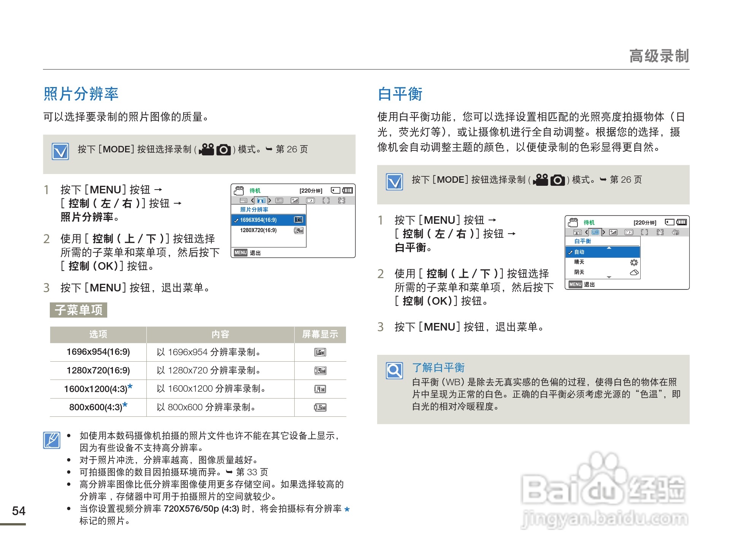Click magnifier icon next to 了解白平衡
This screenshot has height=560, width=733.
tap(394, 370)
